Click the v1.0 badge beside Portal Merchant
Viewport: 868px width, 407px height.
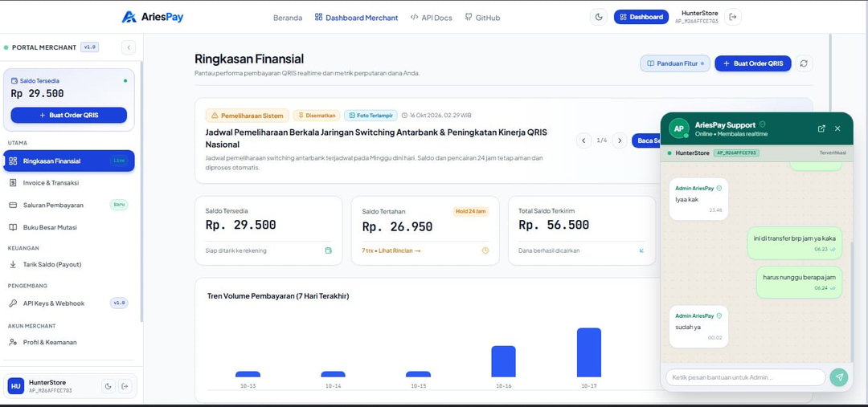89,47
